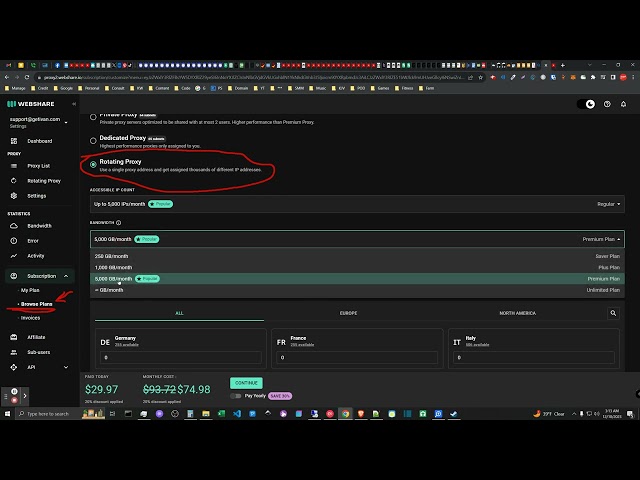Open Chrome extensions puzzle icon

point(593,77)
